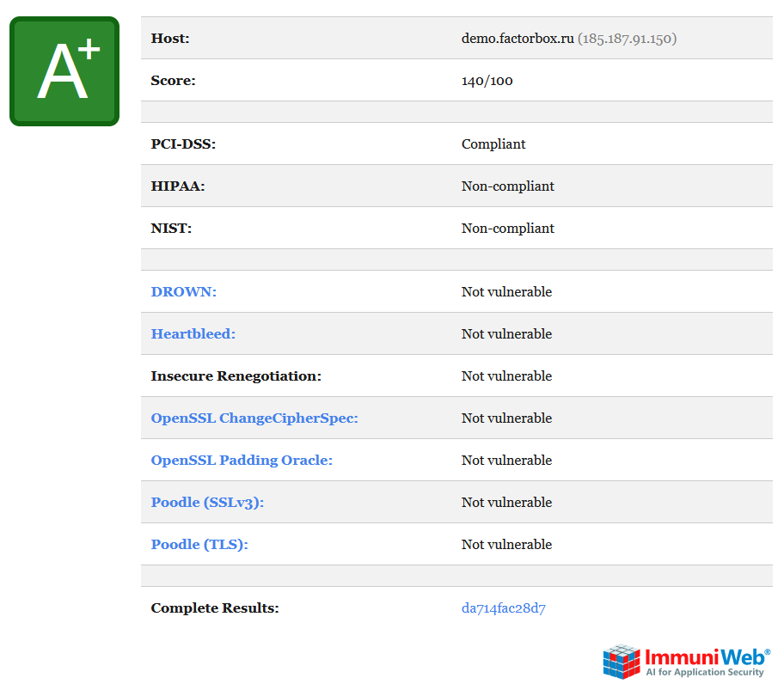Image resolution: width=784 pixels, height=690 pixels.
Task: Click the AI for Application Security tagline
Action: pos(705,672)
